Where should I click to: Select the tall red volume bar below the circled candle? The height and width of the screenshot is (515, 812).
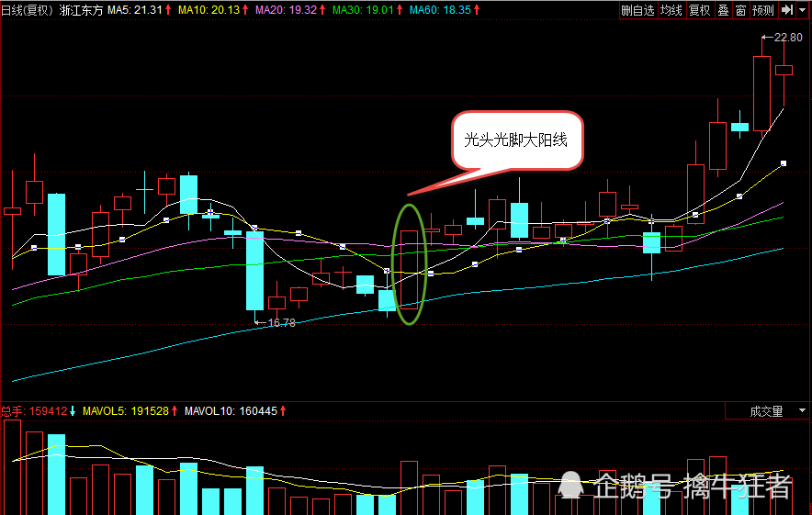(x=409, y=488)
